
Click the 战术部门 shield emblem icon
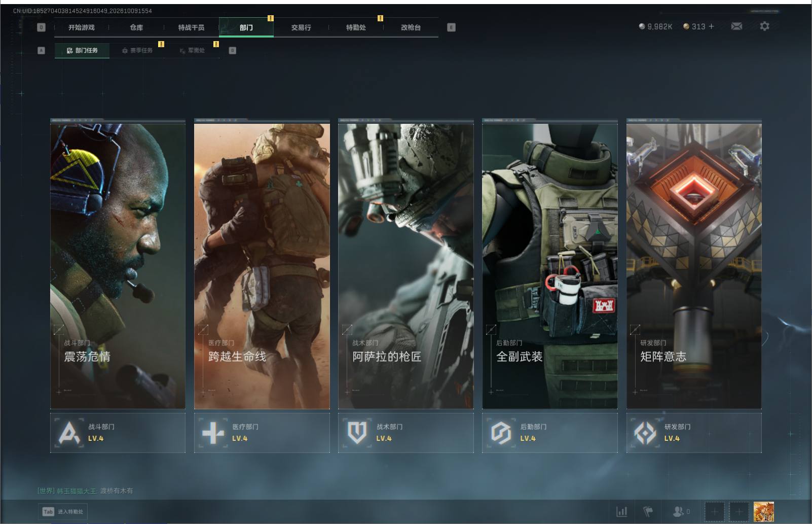pos(357,433)
